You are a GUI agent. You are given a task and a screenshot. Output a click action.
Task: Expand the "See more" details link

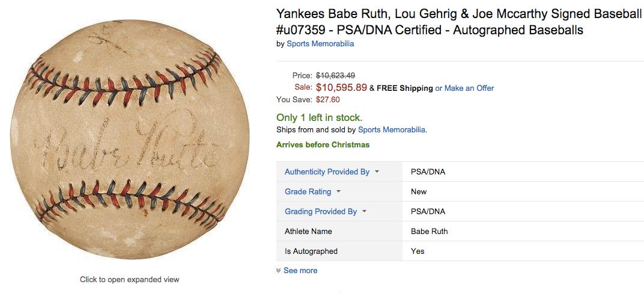[300, 271]
